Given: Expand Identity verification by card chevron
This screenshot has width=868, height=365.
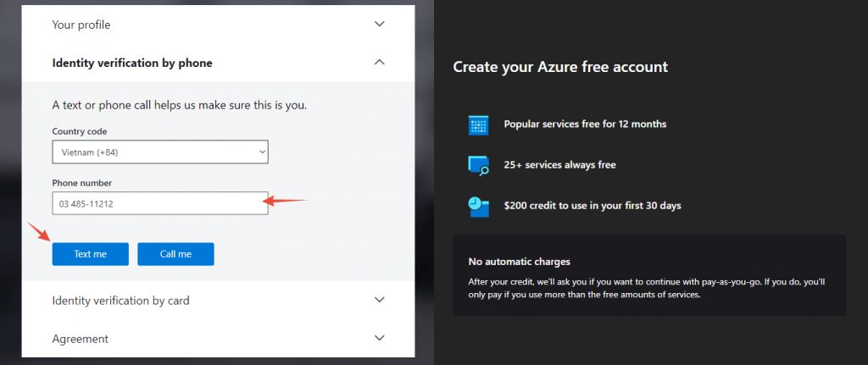Looking at the screenshot, I should 379,300.
